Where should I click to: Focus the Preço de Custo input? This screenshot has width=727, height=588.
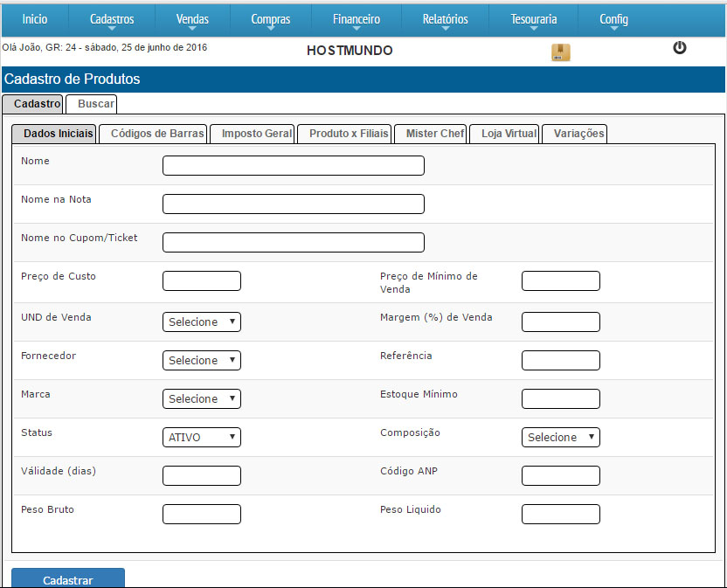[202, 281]
